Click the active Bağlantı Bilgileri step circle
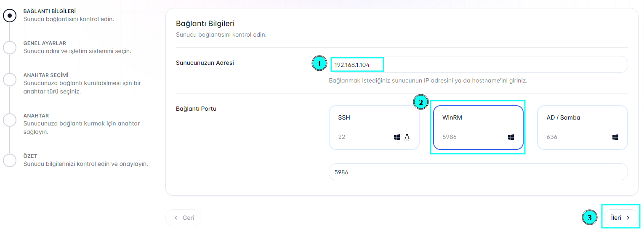 click(10, 16)
